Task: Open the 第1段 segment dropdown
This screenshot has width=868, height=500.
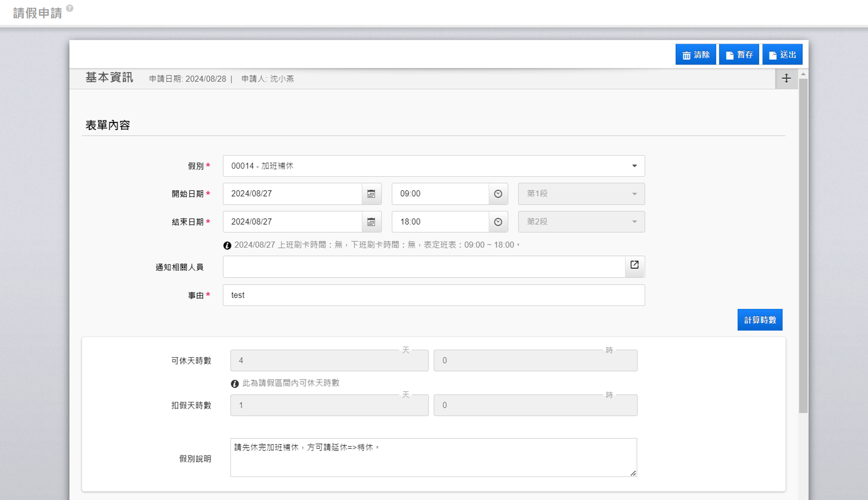Action: [x=581, y=194]
